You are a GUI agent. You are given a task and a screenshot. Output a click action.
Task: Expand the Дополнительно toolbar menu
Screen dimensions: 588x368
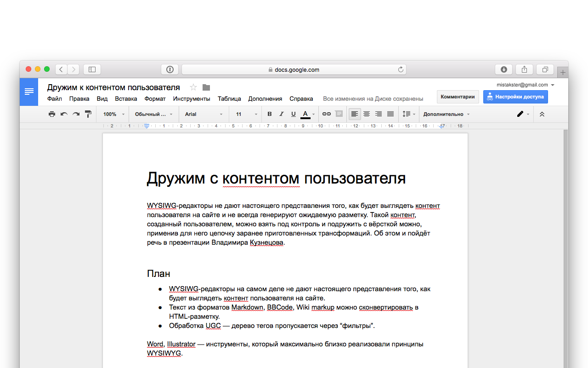tap(447, 114)
